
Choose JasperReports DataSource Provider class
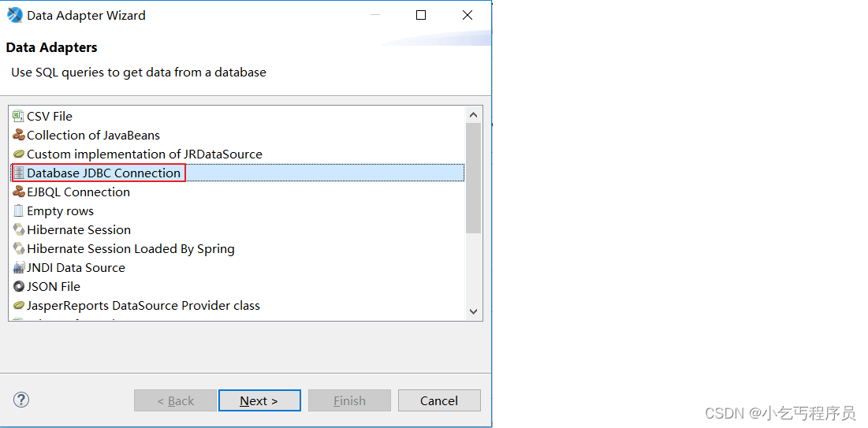[237, 306]
